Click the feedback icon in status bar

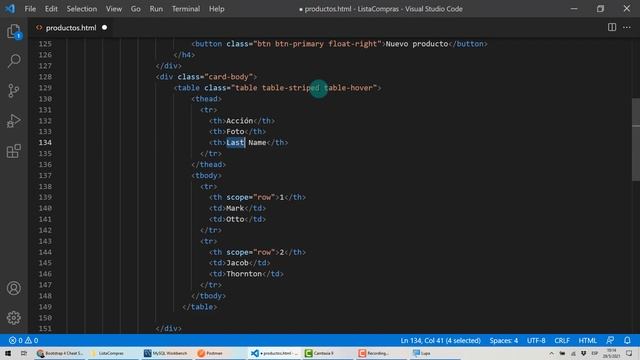pos(610,340)
